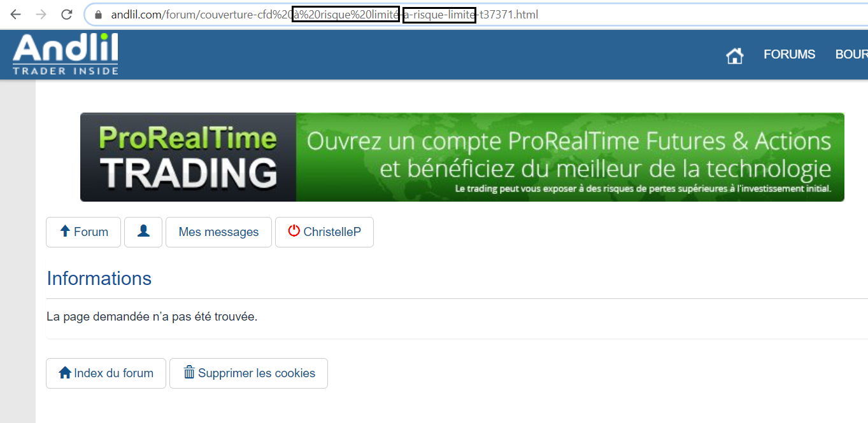Click the ProRealTime Trading banner ad
Screen dimensions: 868x423
[x=462, y=157]
